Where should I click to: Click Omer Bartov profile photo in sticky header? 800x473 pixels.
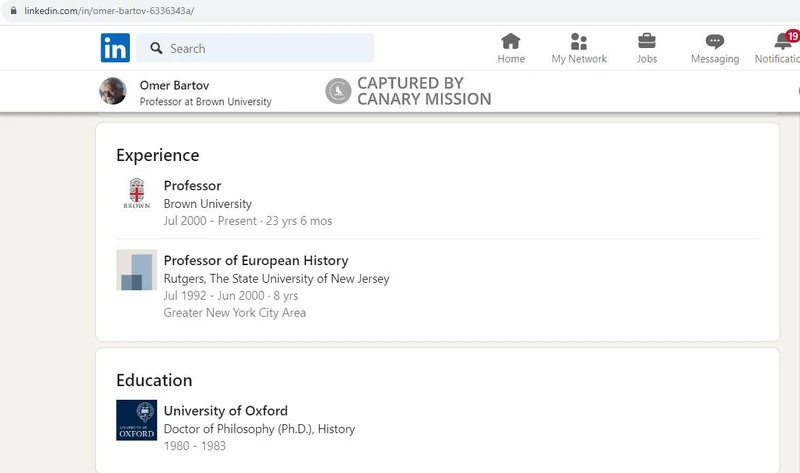(x=113, y=91)
